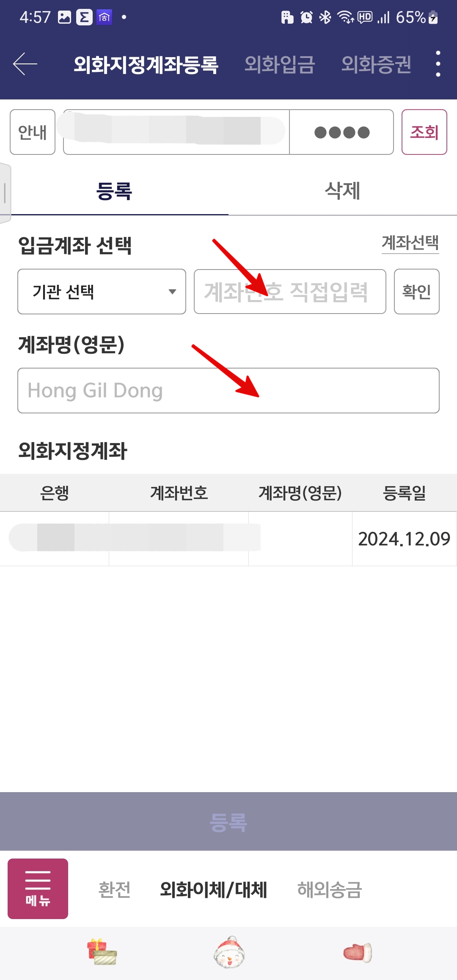Image resolution: width=457 pixels, height=980 pixels.
Task: Tap the gift box icon
Action: (x=102, y=952)
